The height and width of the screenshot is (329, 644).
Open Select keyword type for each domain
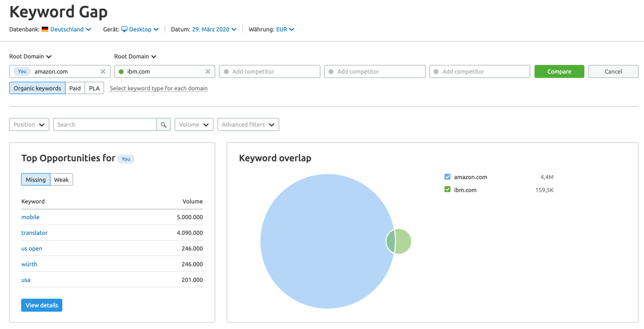(x=159, y=88)
